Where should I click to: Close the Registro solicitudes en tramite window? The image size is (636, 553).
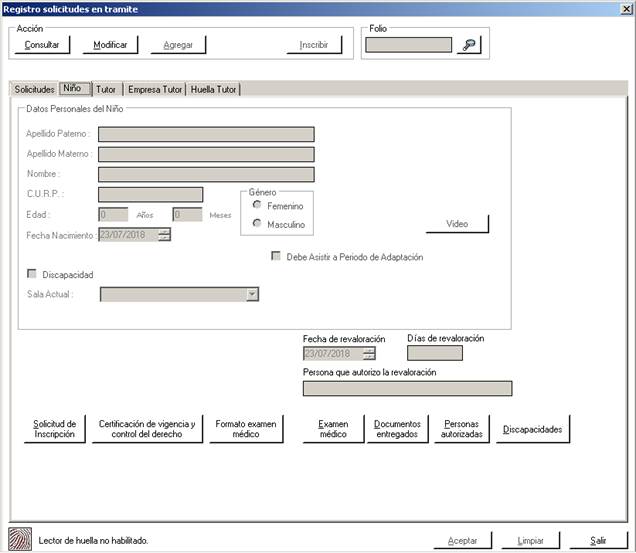click(x=627, y=9)
